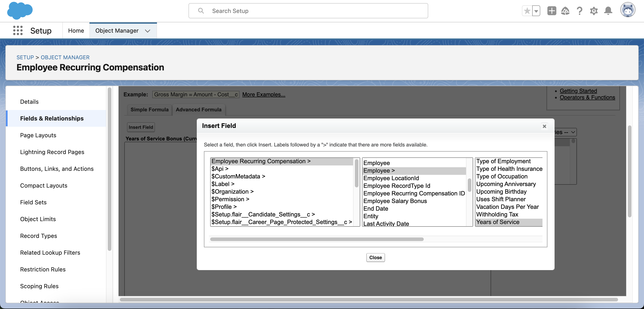Click the Search Setup input field
Viewport: 644px width, 309px height.
308,11
